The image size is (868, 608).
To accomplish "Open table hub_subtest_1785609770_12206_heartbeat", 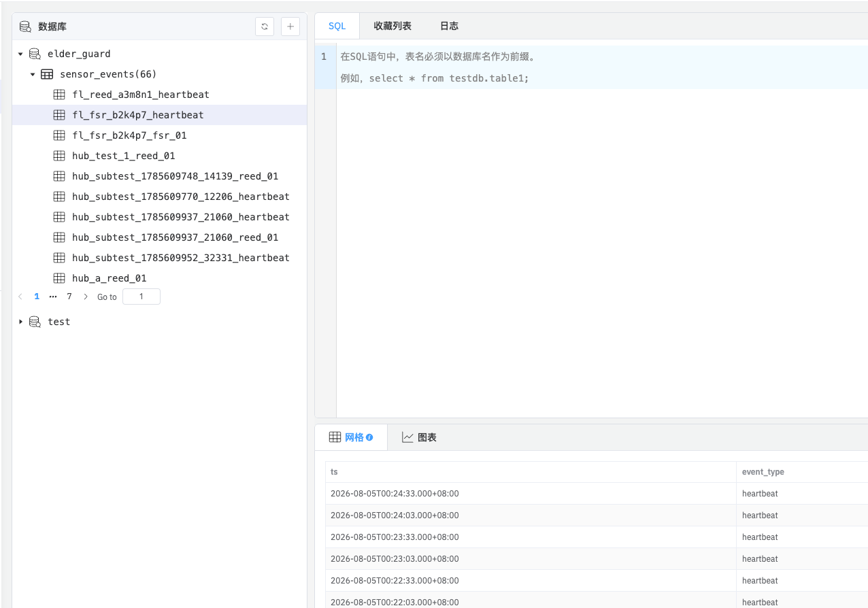I will pos(181,197).
